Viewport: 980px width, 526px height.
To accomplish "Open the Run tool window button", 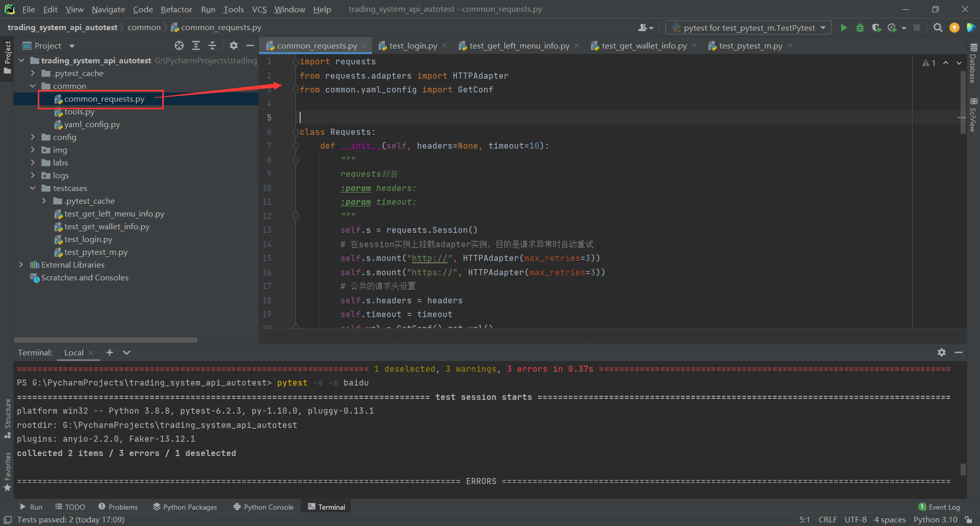I will click(x=31, y=507).
